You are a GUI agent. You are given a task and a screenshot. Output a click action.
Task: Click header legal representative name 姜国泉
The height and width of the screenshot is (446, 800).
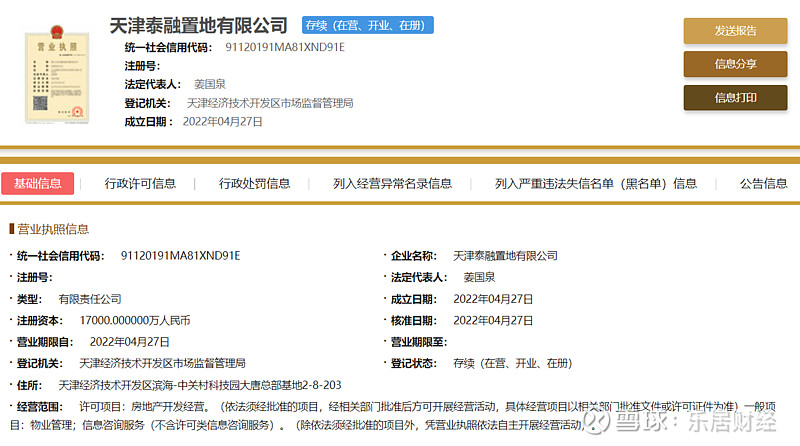(210, 84)
